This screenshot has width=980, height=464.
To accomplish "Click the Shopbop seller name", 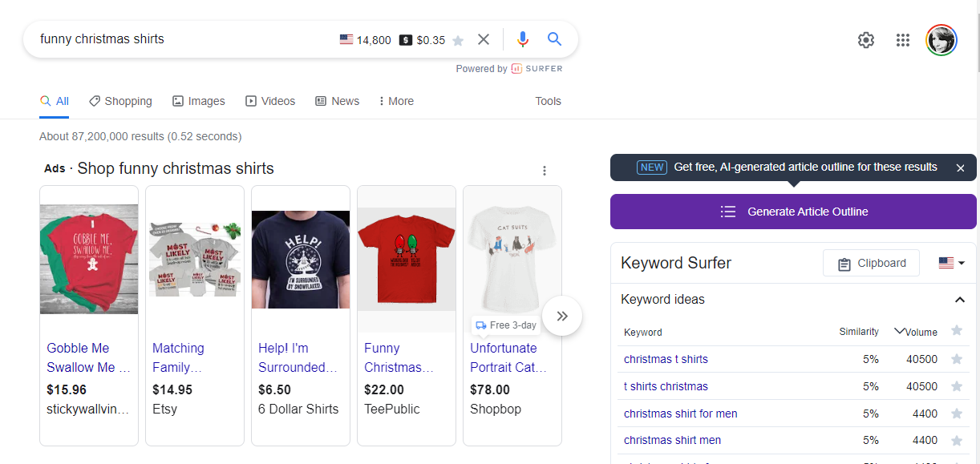I will pos(496,409).
